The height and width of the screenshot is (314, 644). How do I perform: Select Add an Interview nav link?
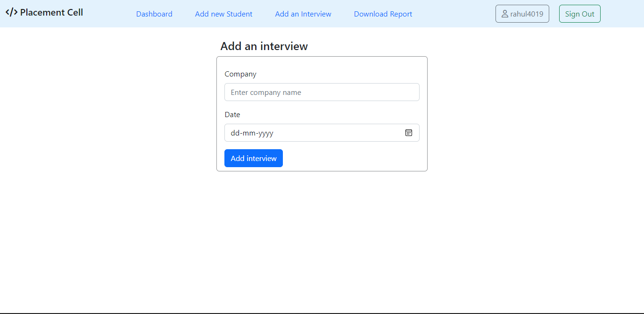pos(303,14)
